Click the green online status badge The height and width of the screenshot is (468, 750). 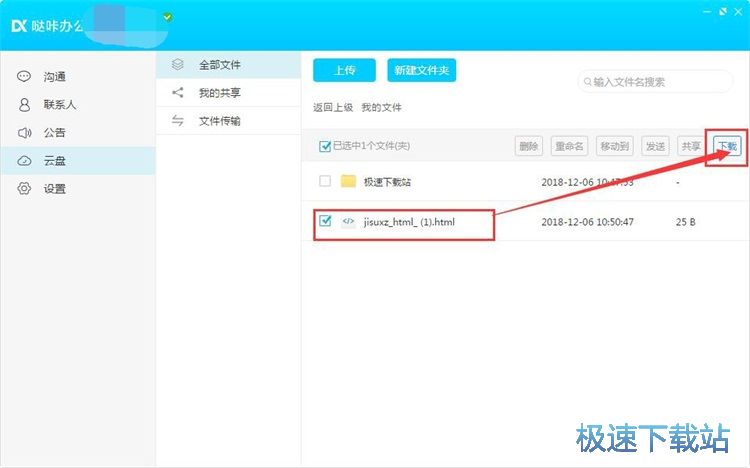pos(167,17)
